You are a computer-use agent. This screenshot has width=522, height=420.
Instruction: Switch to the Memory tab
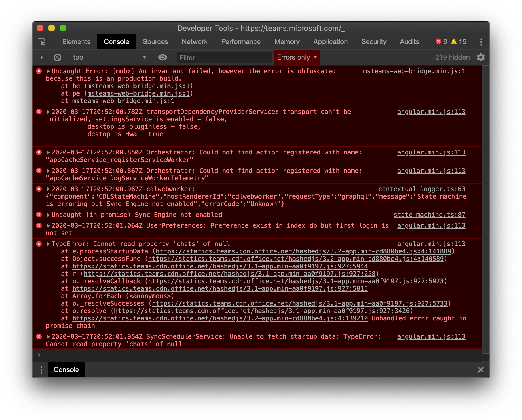click(287, 42)
